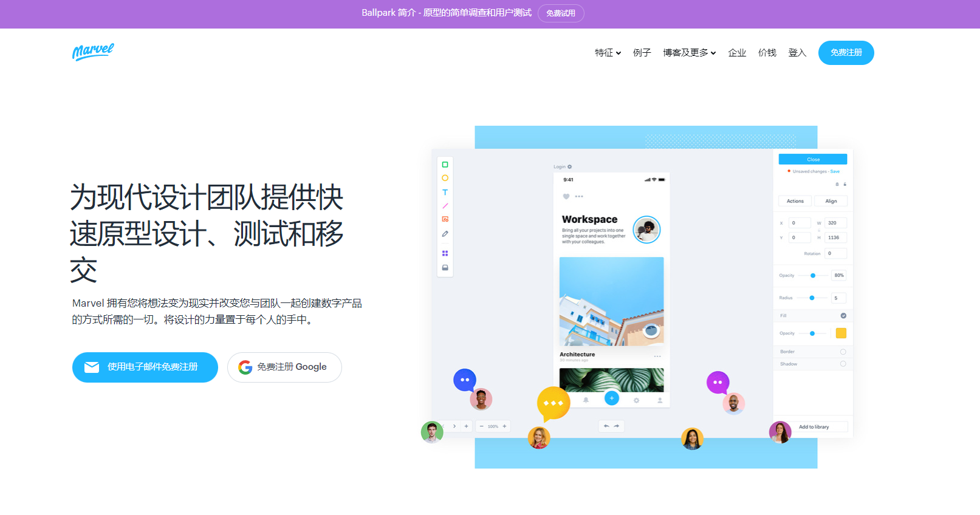
Task: Tap the gear icon in phone bar
Action: (636, 400)
